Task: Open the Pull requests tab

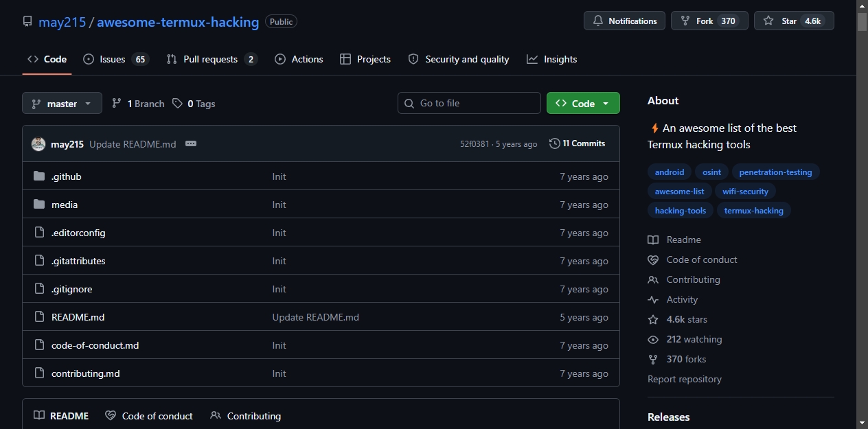Action: pos(212,60)
